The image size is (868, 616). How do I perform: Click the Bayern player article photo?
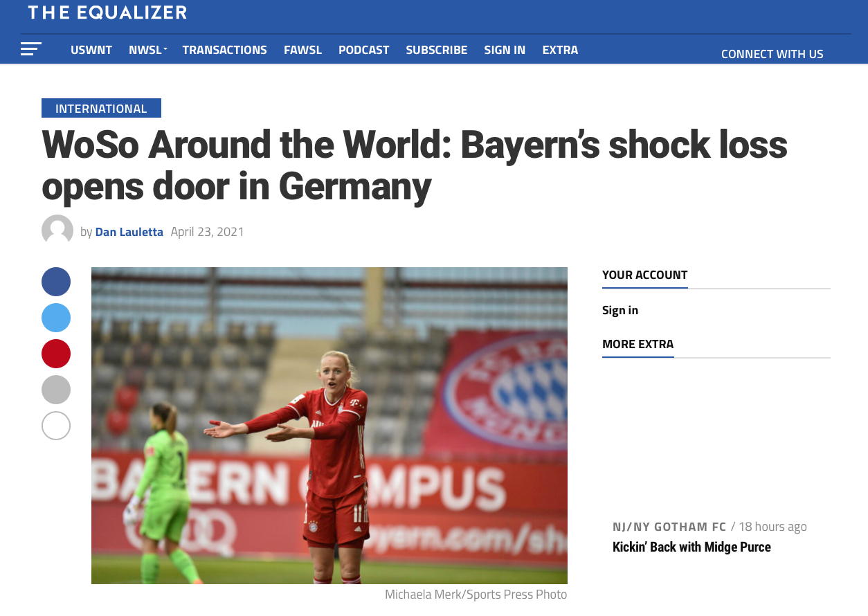coord(329,426)
